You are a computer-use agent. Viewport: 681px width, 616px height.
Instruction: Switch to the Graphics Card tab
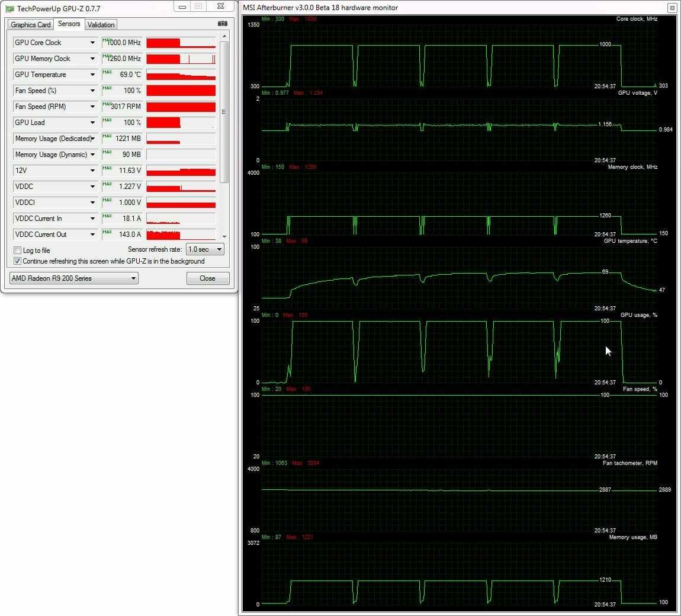(x=31, y=25)
